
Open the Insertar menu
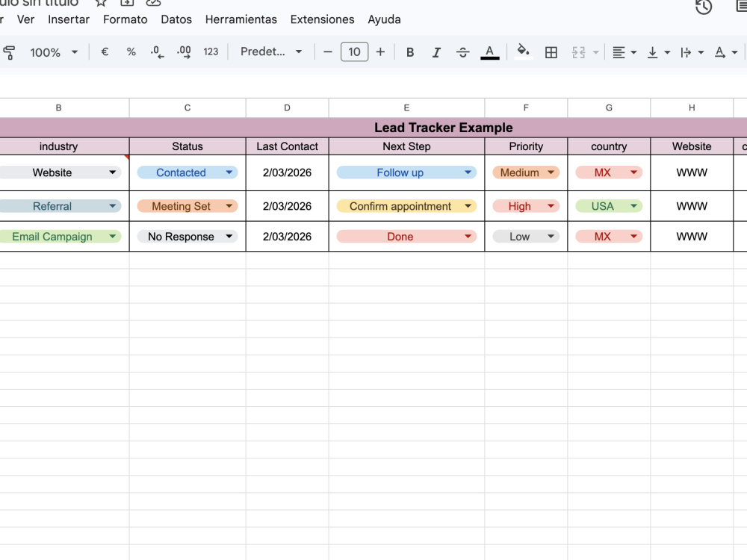coord(69,19)
